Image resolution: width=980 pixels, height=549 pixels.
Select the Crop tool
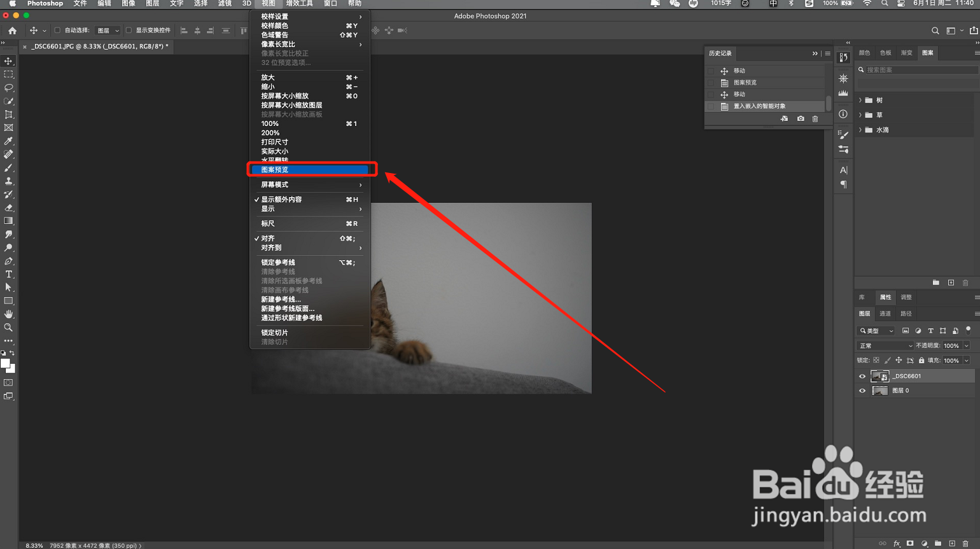point(8,115)
